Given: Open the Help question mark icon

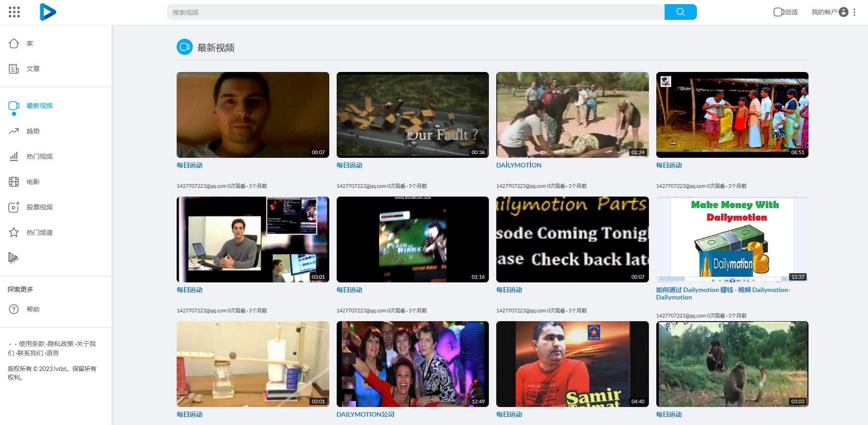Looking at the screenshot, I should (14, 309).
